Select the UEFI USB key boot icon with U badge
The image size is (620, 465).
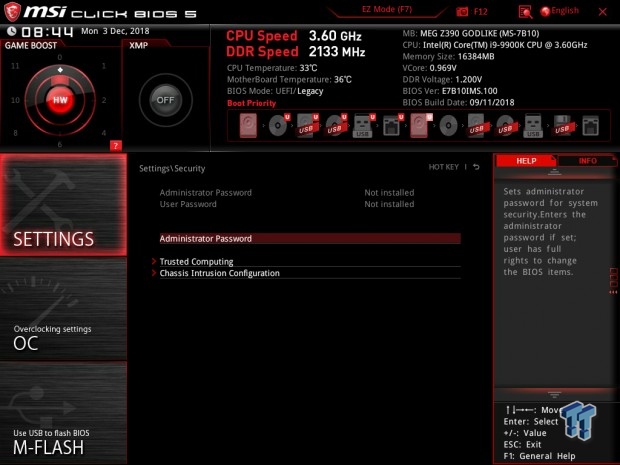click(x=363, y=126)
